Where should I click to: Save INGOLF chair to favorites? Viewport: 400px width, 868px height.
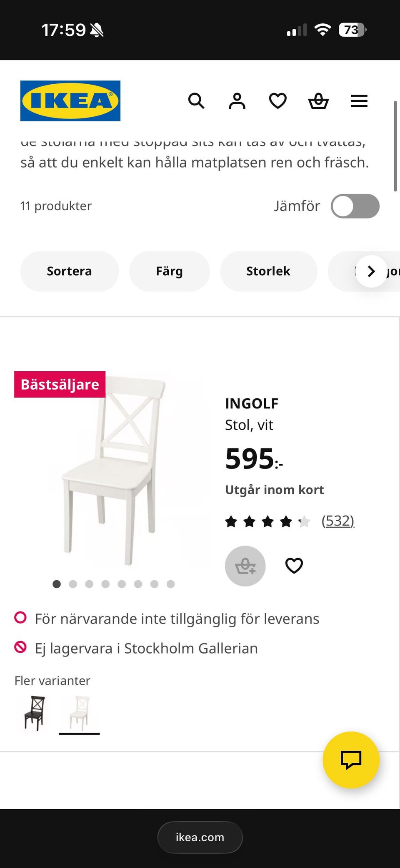(294, 566)
